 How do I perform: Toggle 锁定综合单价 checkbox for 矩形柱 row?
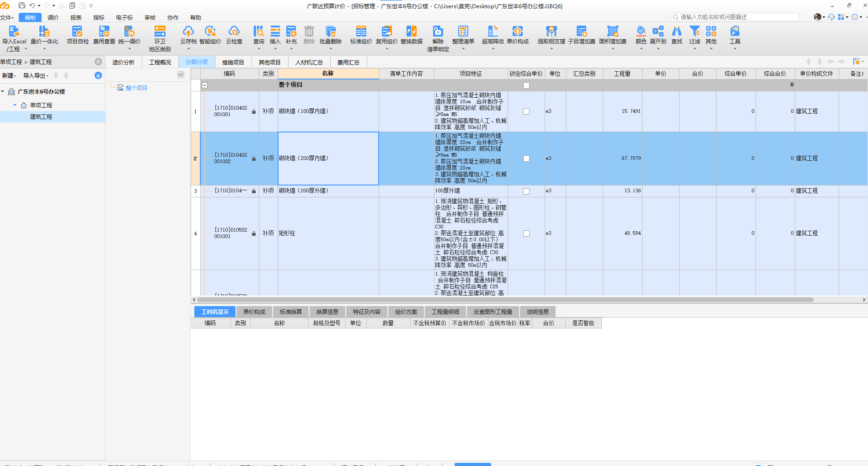pos(526,233)
